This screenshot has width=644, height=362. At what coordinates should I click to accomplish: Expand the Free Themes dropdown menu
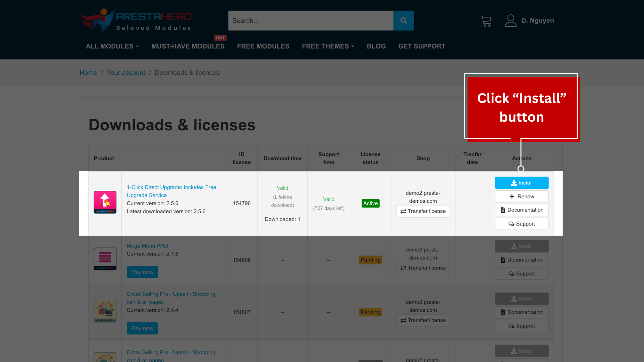tap(328, 46)
